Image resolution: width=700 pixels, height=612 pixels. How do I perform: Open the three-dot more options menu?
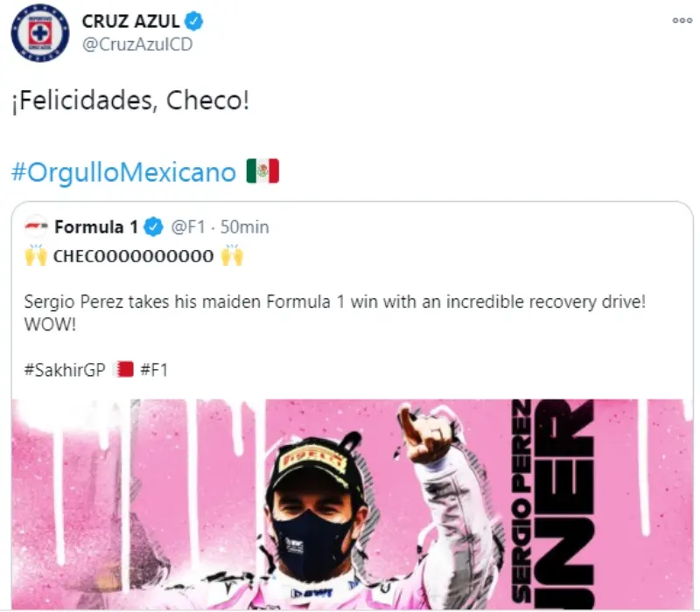tap(682, 20)
